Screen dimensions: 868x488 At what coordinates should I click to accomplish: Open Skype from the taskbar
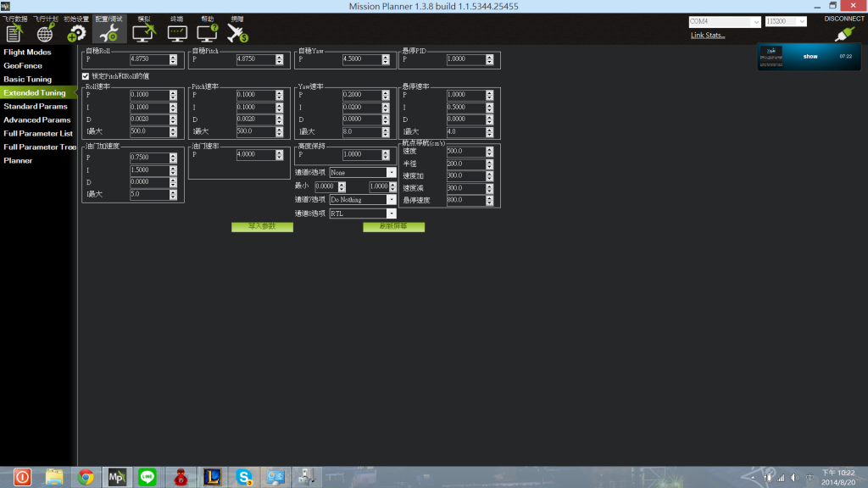243,477
